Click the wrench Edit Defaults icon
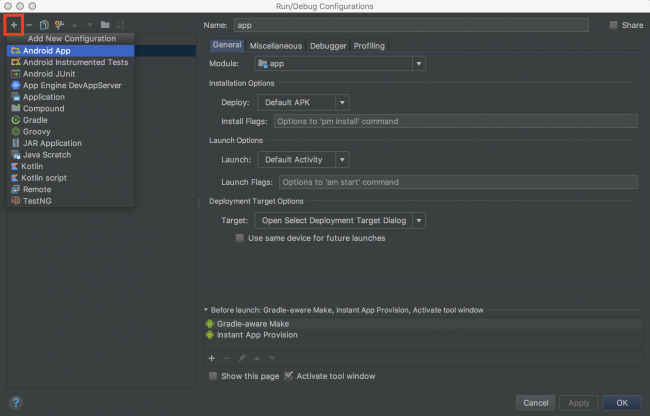Image resolution: width=650 pixels, height=416 pixels. (x=60, y=24)
